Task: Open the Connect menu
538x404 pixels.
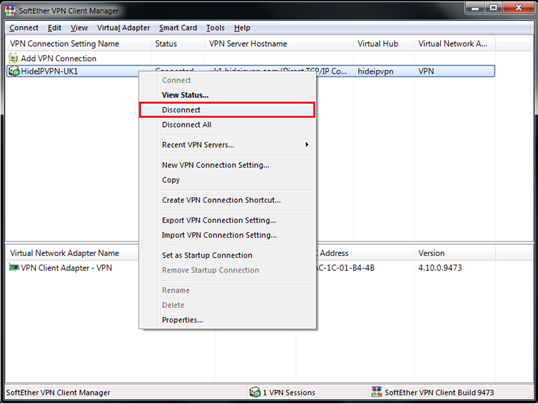Action: 24,28
